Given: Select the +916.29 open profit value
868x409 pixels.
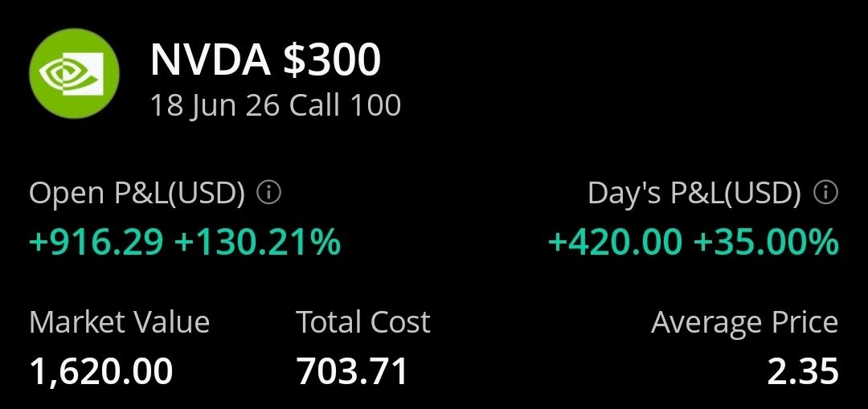Looking at the screenshot, I should (96, 242).
